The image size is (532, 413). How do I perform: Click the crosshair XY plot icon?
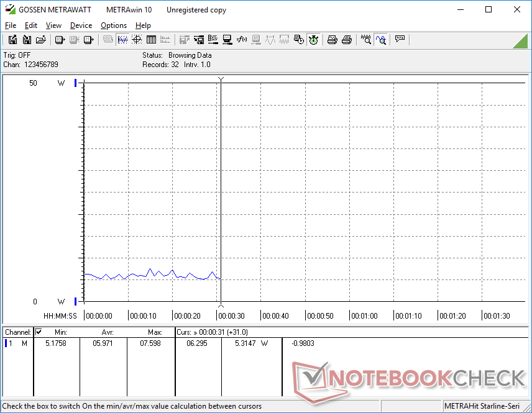coord(137,40)
